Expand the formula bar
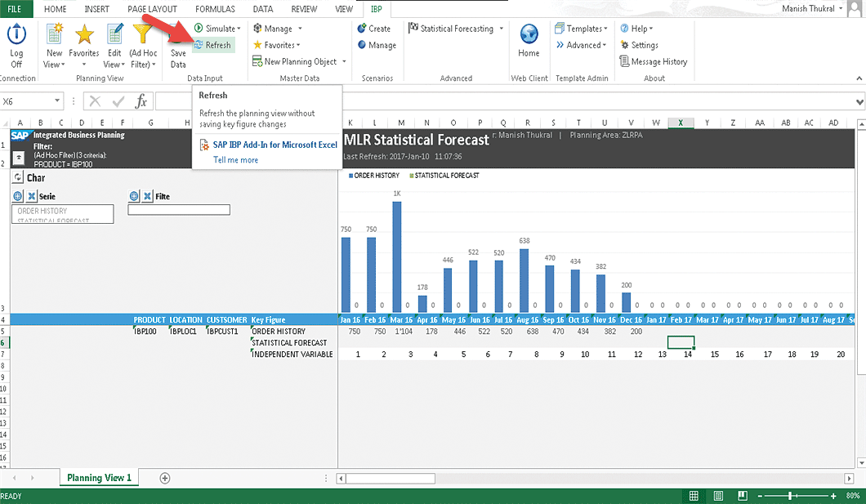This screenshot has width=866, height=504. click(x=859, y=101)
